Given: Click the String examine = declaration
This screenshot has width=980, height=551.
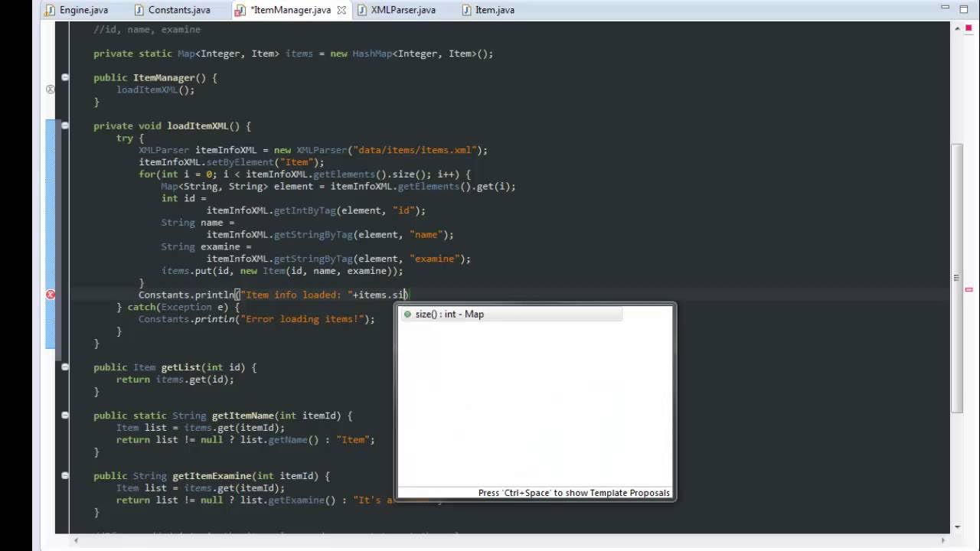Looking at the screenshot, I should click(206, 246).
